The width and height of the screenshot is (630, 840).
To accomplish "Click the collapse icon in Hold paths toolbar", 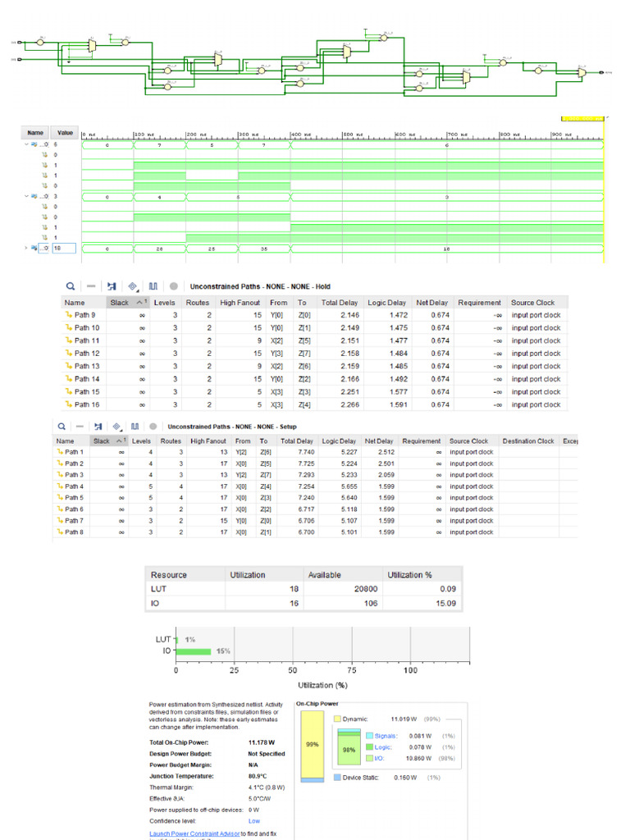I will (91, 286).
